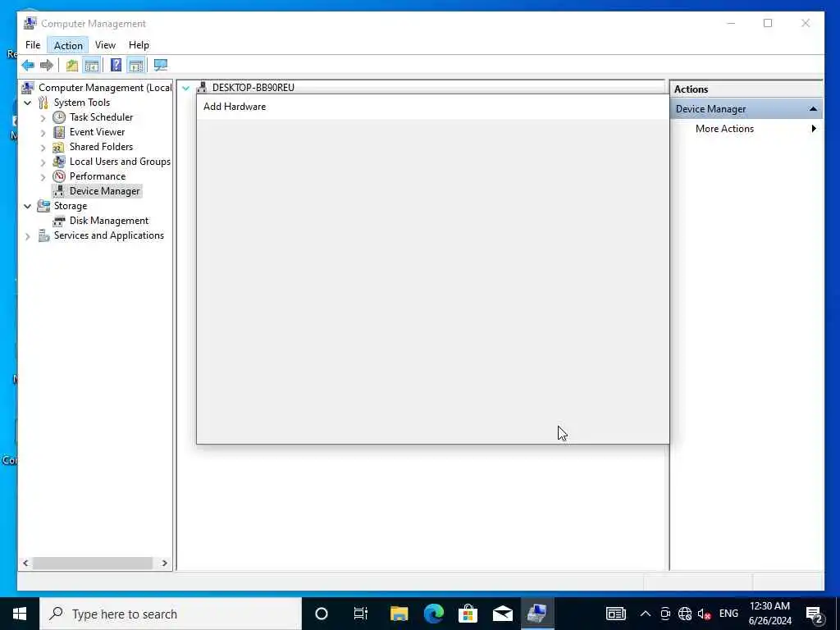
Task: Click the Performance icon in tree
Action: (59, 176)
